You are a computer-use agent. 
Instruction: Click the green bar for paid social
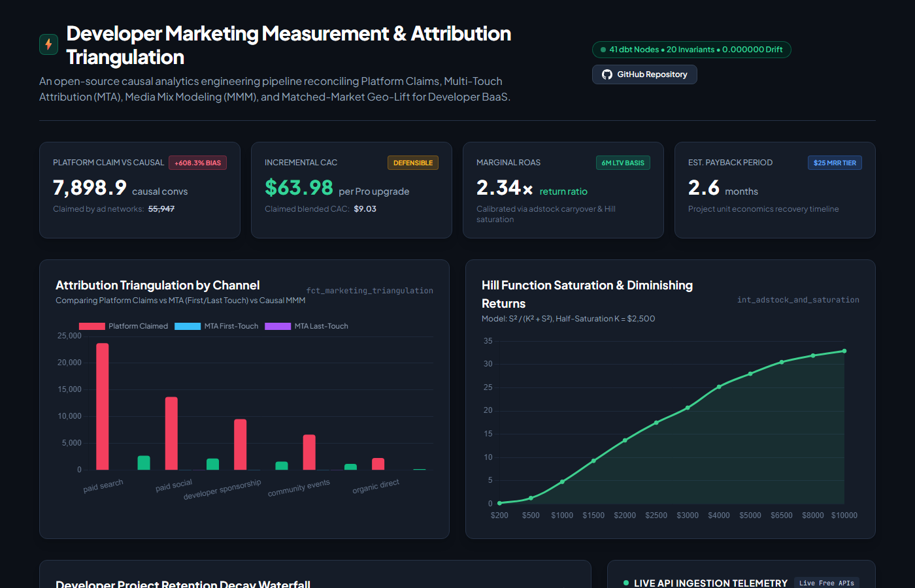212,464
